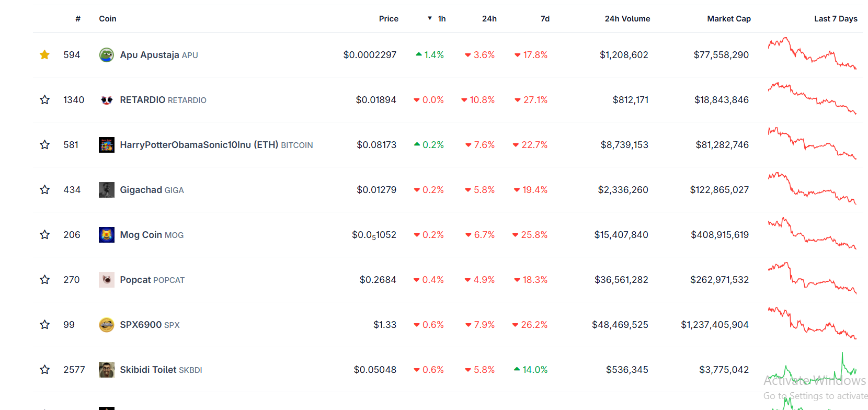The image size is (868, 410).
Task: Click the RETARDIO coin logo icon
Action: [x=107, y=100]
